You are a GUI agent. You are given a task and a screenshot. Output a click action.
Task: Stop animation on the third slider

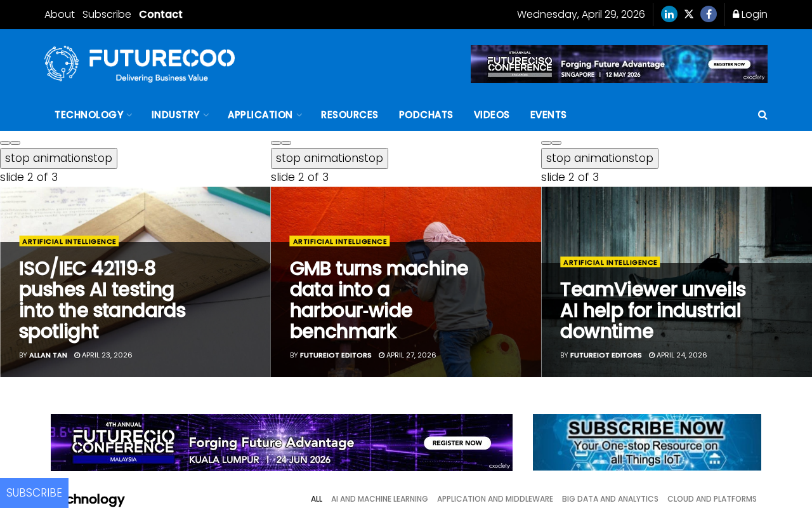tap(599, 158)
